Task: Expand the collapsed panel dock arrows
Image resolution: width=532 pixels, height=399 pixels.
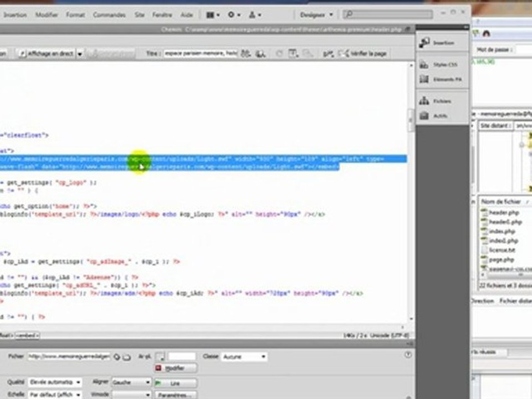Action: tap(466, 27)
